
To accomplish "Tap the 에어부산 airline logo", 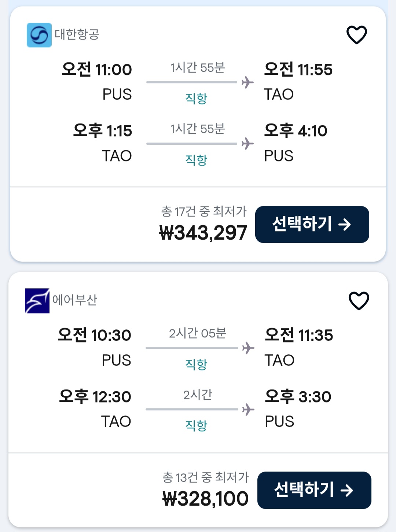I will tap(37, 301).
